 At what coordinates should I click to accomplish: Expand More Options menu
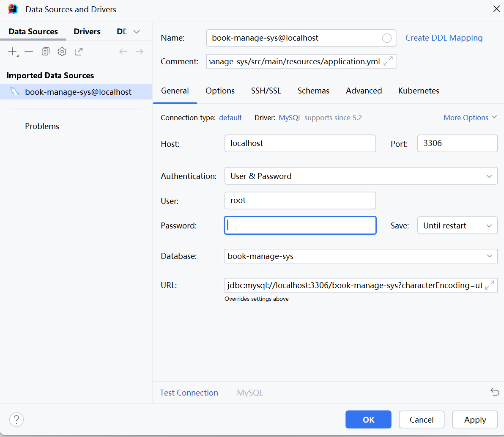(470, 118)
